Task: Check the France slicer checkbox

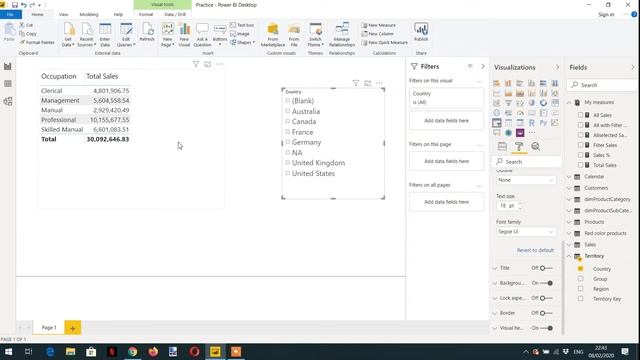Action: tap(287, 132)
